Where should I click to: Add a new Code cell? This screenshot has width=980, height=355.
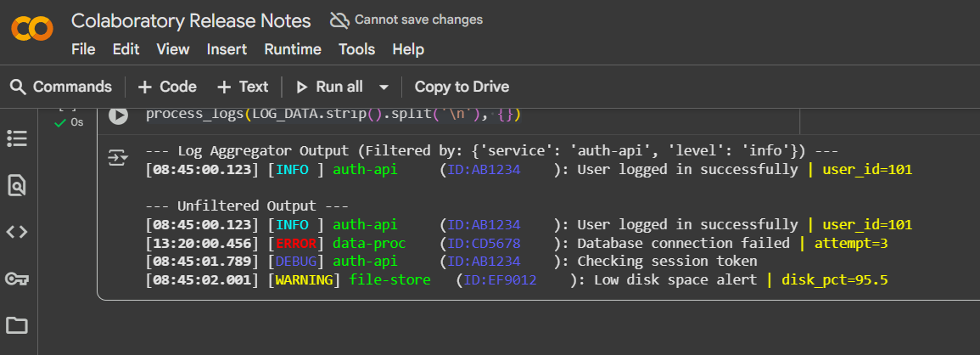[x=167, y=87]
